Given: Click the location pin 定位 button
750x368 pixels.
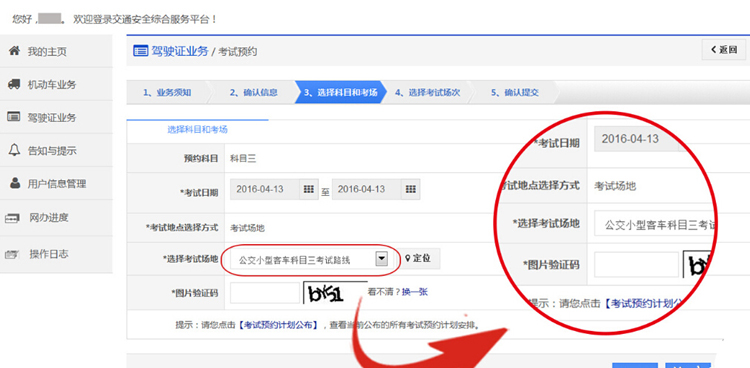Looking at the screenshot, I should coord(420,258).
